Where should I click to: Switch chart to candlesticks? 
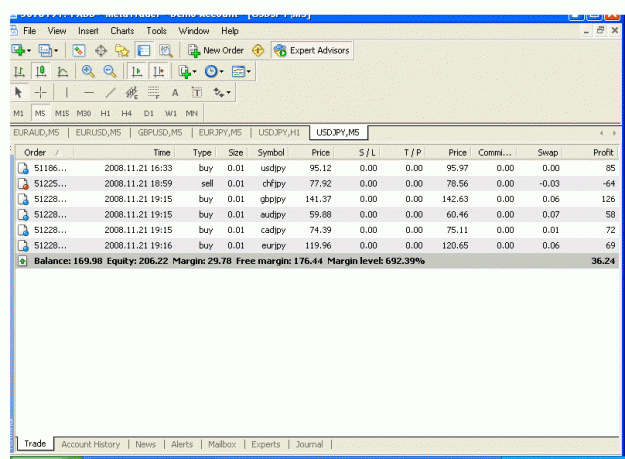point(41,72)
